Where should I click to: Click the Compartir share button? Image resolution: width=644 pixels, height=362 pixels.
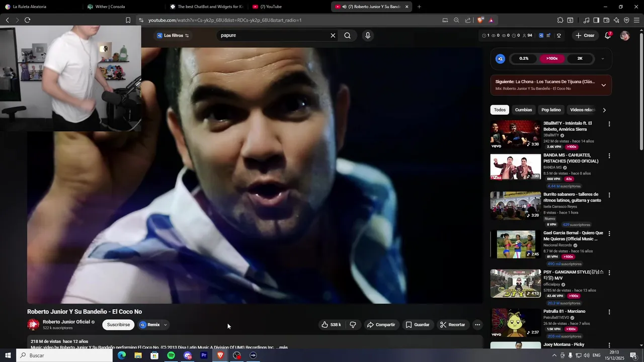point(381,325)
